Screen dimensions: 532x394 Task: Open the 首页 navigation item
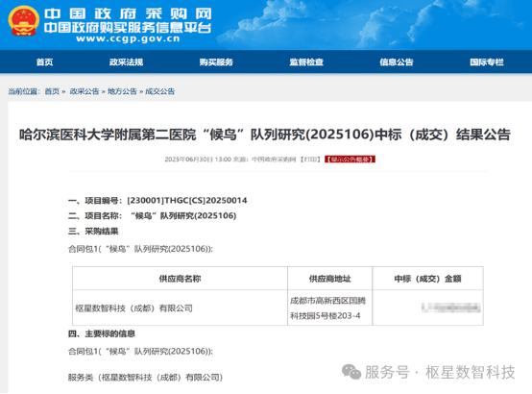(45, 62)
